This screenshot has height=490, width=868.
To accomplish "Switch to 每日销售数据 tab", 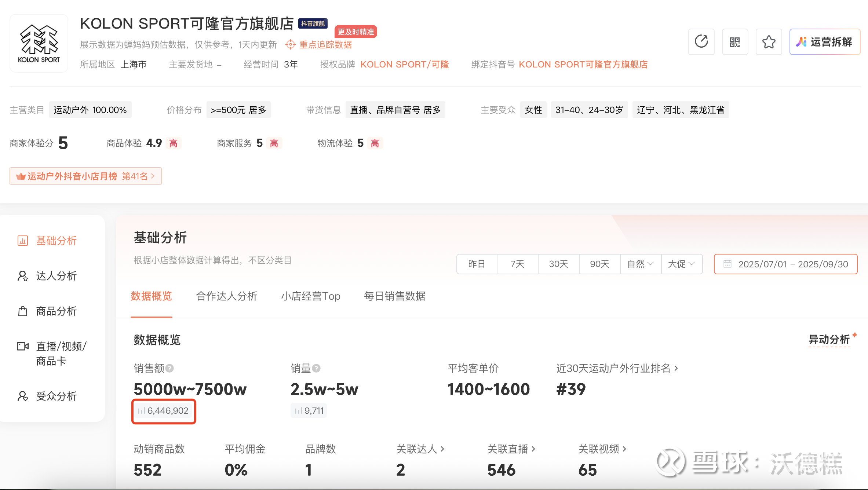I will (x=394, y=296).
